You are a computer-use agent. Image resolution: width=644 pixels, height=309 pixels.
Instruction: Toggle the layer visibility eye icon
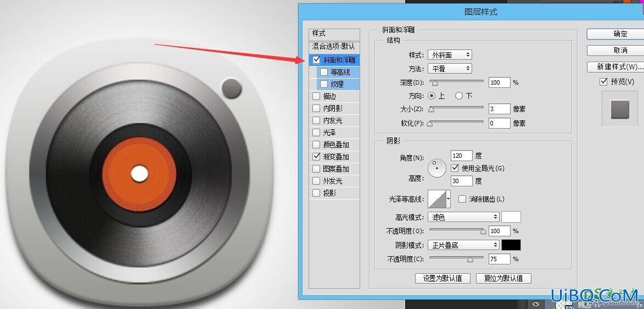(536, 304)
